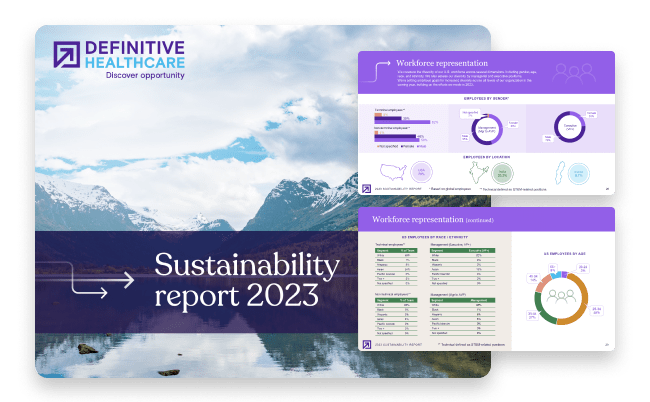Click the "Workforce representation (continued)" heading

point(432,219)
